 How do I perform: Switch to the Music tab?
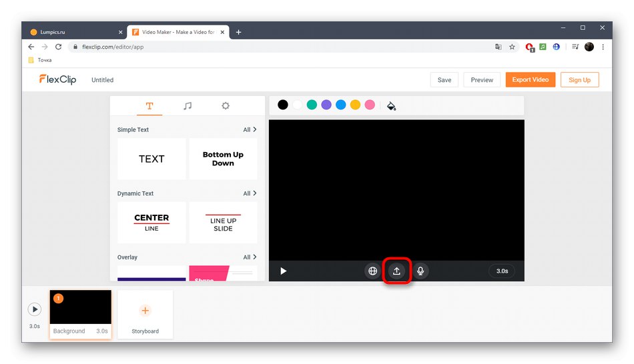coord(188,106)
